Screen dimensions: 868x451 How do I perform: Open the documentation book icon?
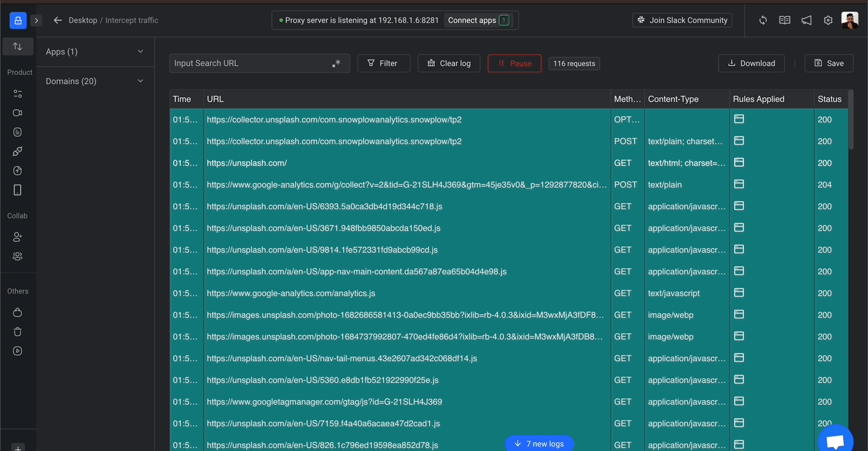785,20
